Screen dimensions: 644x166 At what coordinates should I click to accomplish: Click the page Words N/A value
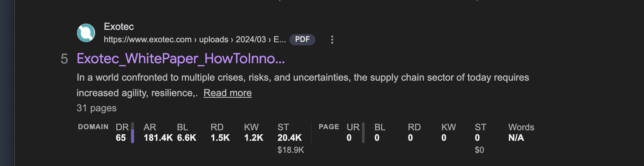click(x=516, y=138)
